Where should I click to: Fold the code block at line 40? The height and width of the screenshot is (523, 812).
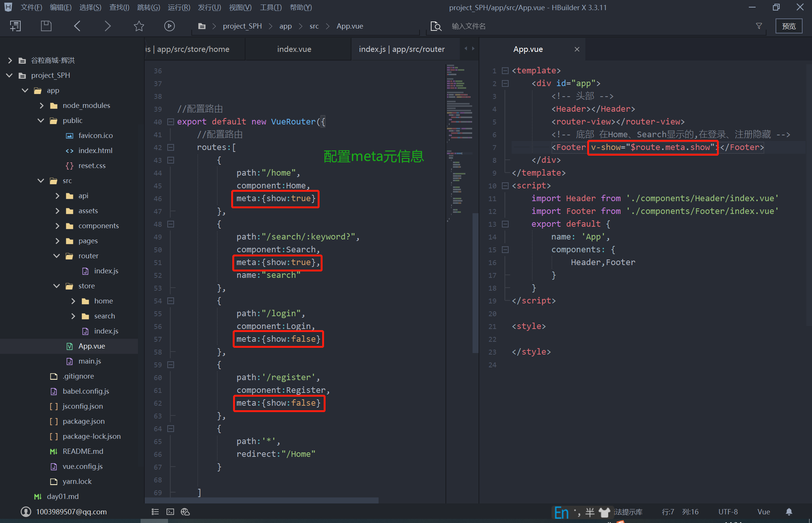(170, 122)
